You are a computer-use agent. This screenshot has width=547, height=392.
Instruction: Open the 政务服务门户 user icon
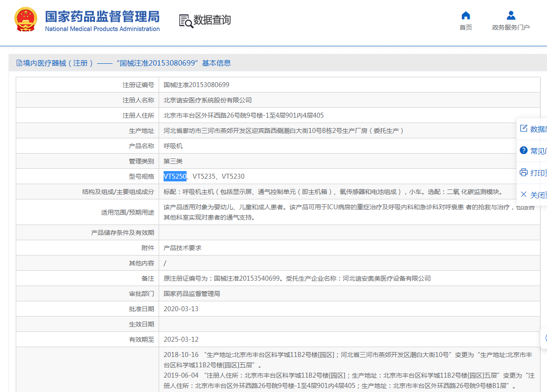pos(511,15)
